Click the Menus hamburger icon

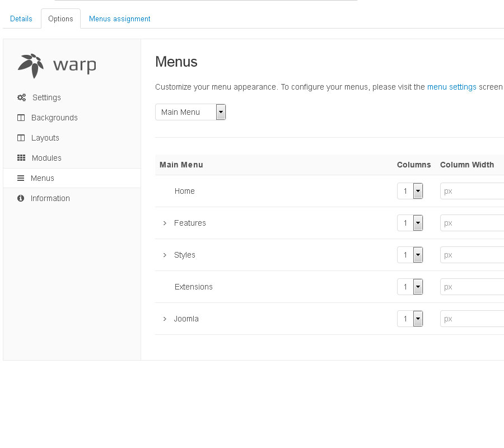tap(21, 178)
